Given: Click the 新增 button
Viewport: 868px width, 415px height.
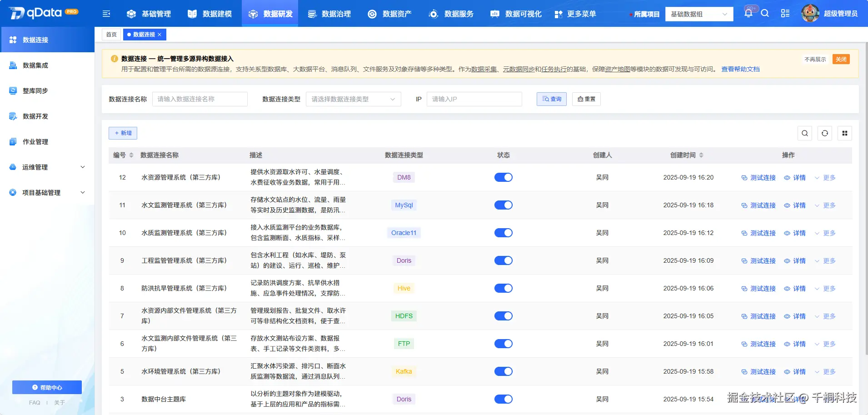Looking at the screenshot, I should (123, 133).
